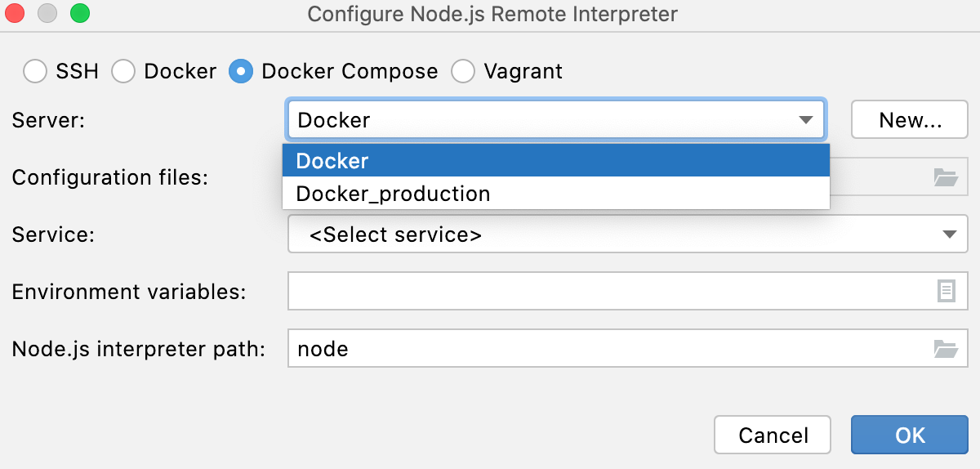Click the green zoom window button
The image size is (980, 469).
pyautogui.click(x=79, y=14)
